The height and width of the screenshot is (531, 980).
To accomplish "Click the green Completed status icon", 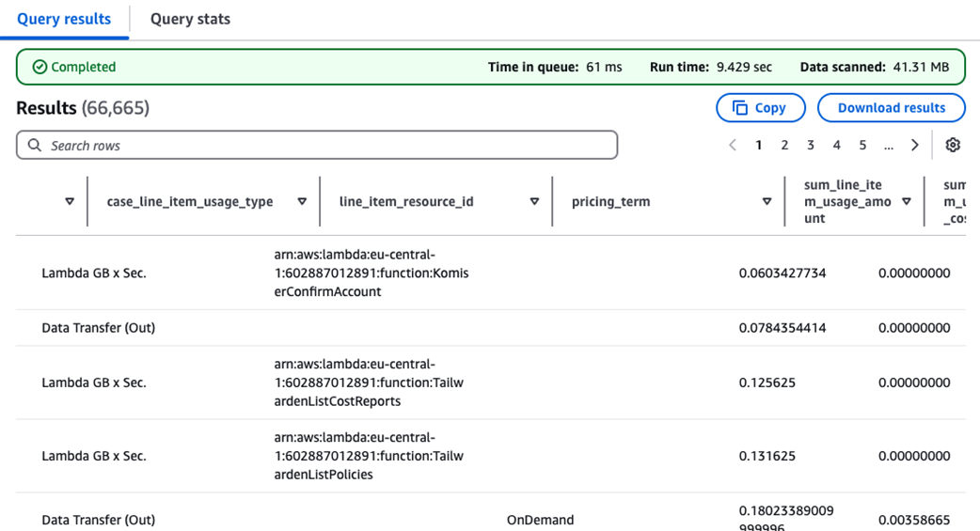I will (40, 67).
